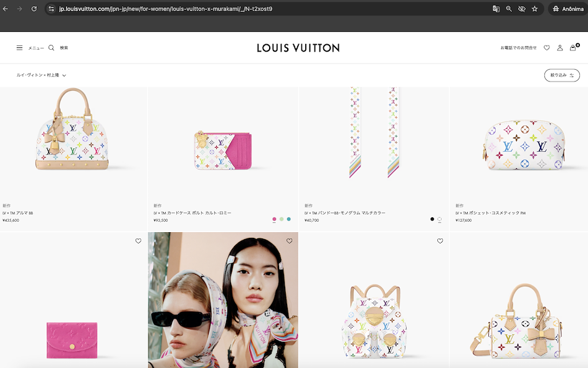Click the 検索 search label

coord(64,48)
